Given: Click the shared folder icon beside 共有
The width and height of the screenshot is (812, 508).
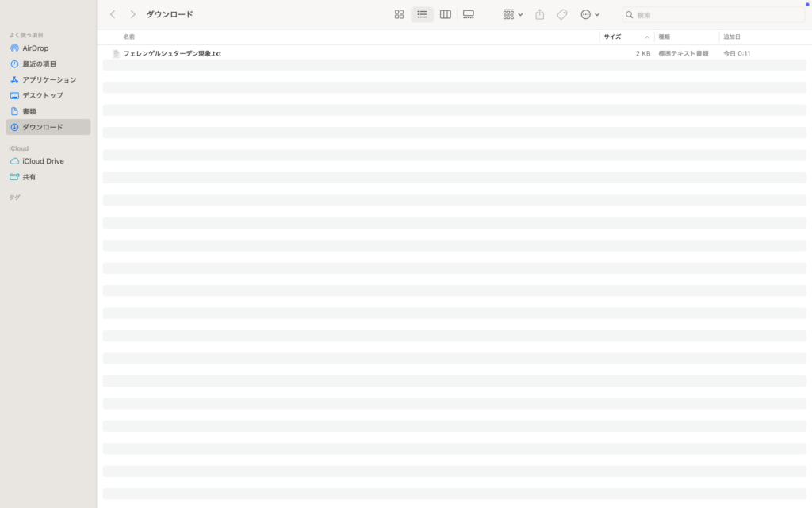Looking at the screenshot, I should [x=14, y=177].
